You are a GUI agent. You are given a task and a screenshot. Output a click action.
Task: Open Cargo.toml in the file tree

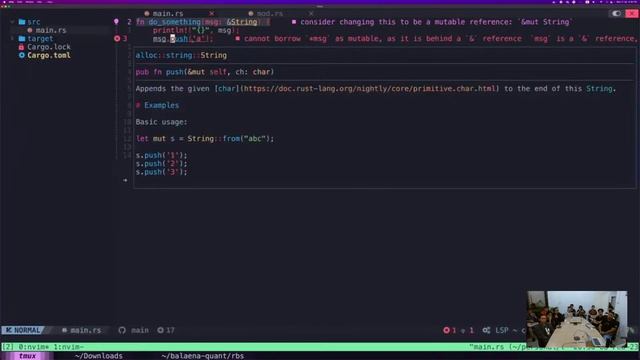pyautogui.click(x=49, y=55)
